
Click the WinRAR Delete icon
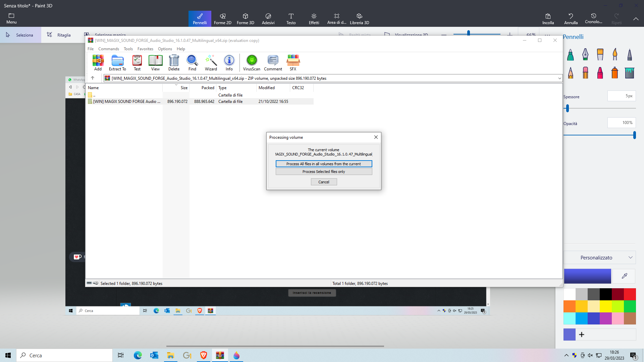click(x=174, y=63)
